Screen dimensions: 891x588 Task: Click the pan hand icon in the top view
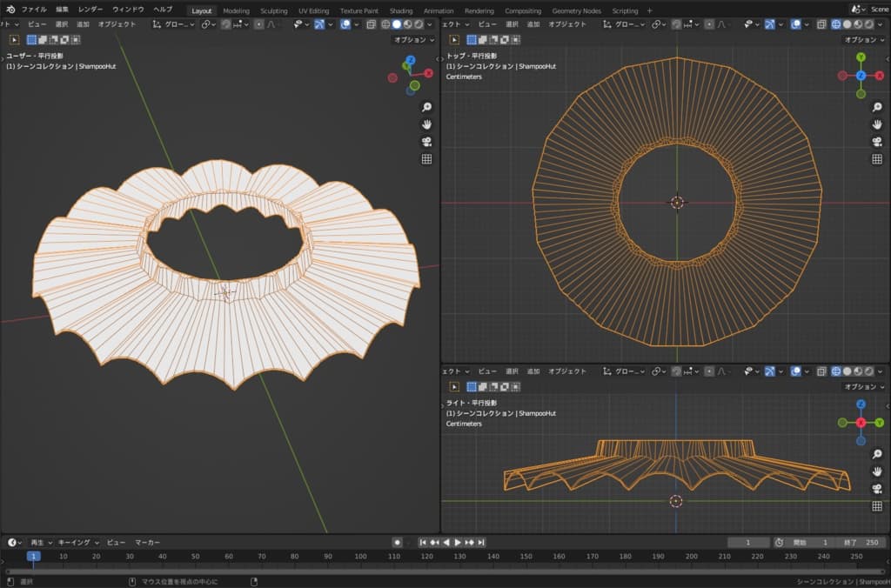[877, 124]
